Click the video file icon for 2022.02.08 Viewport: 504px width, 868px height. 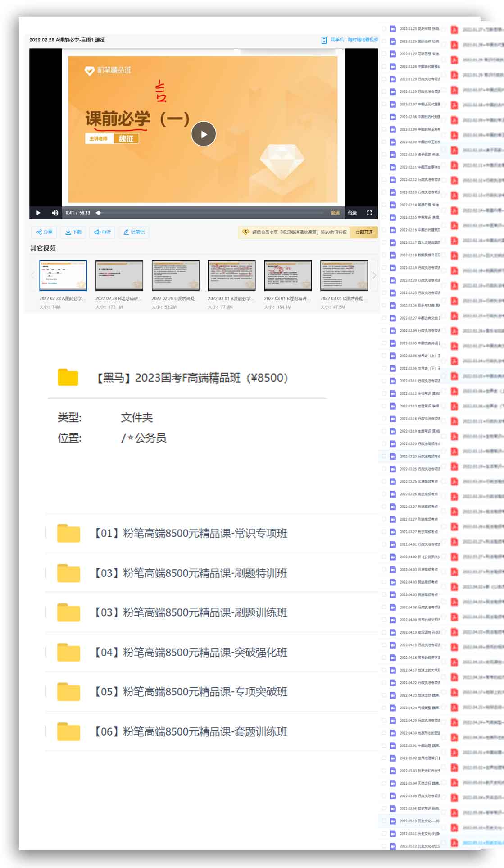point(393,117)
